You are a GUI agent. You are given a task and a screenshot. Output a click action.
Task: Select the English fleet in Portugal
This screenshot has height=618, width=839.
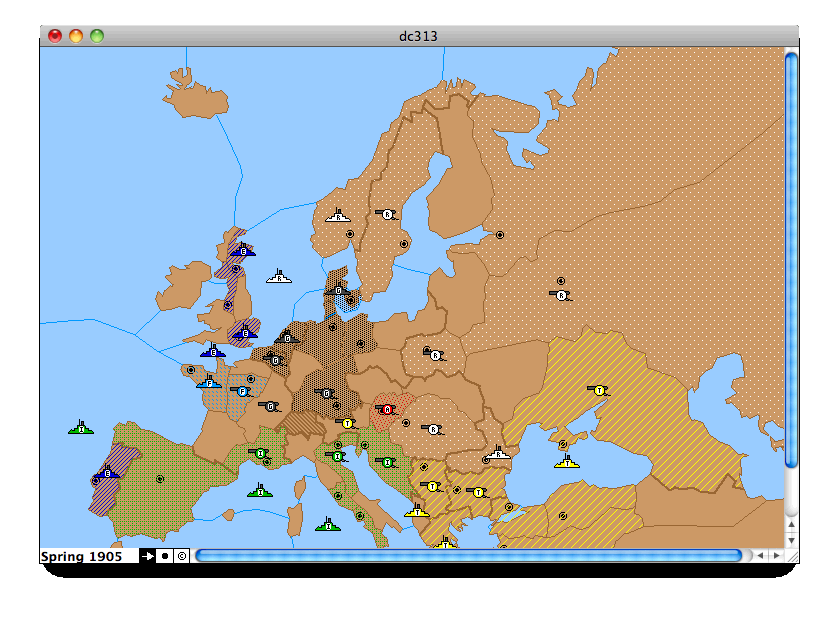tap(107, 472)
